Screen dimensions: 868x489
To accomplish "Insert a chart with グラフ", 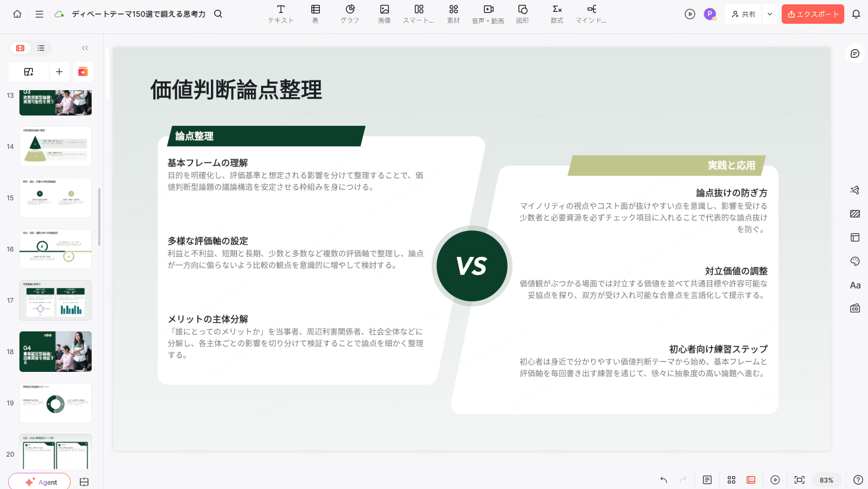I will pyautogui.click(x=350, y=14).
